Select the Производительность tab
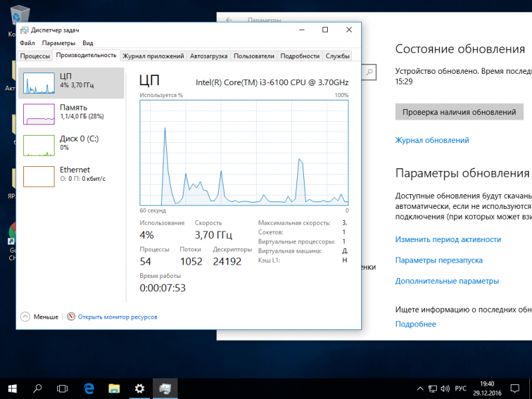532x399 pixels. [86, 55]
